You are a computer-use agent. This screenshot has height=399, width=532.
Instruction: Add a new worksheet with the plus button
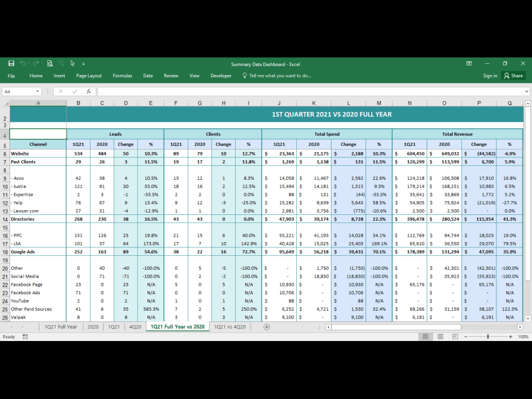click(x=267, y=327)
